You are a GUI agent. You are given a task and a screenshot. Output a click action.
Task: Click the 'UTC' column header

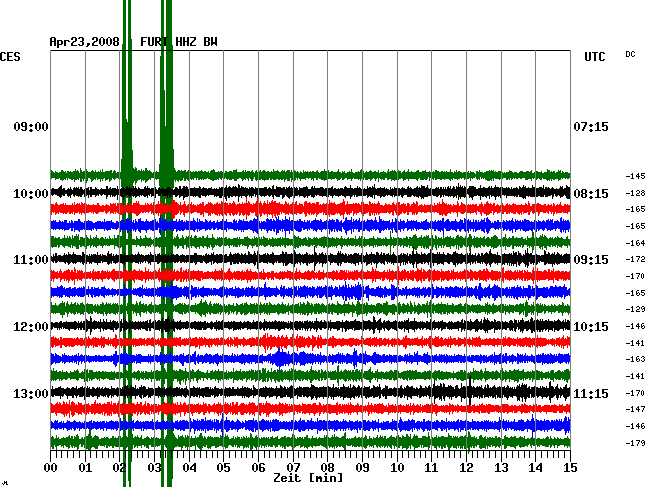594,57
